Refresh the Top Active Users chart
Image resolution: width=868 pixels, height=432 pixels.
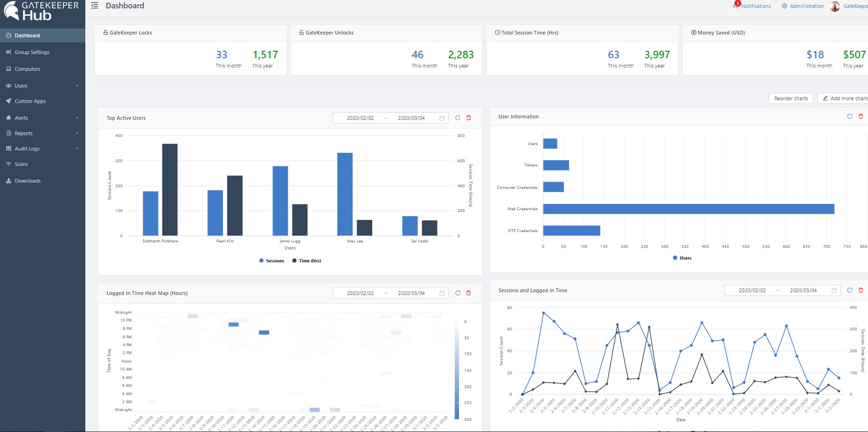tap(458, 118)
